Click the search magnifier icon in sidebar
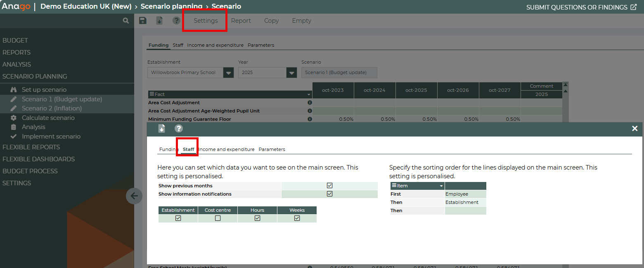This screenshot has height=268, width=644. click(126, 21)
